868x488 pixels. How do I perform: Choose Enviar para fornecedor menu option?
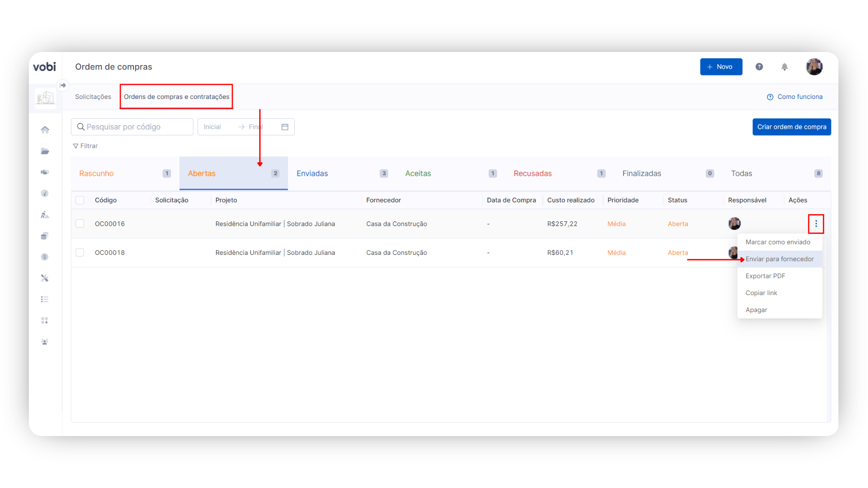(779, 259)
